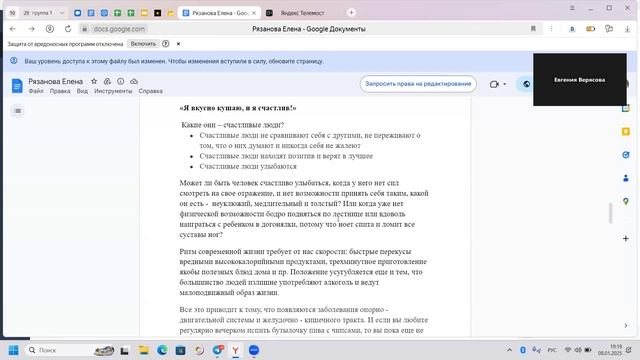Click Запросить права на редактирование button
The width and height of the screenshot is (640, 360).
pos(418,84)
